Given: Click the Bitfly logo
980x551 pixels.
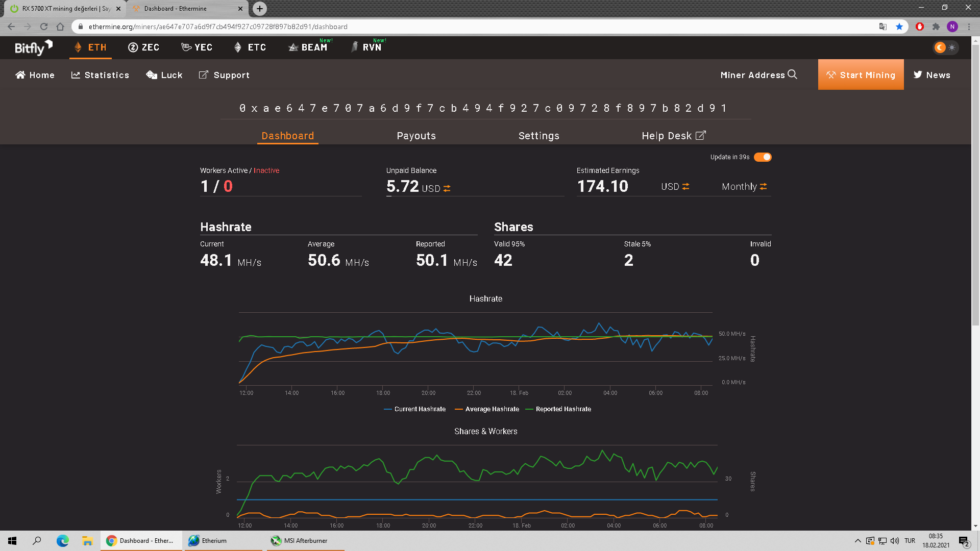Looking at the screenshot, I should 33,47.
